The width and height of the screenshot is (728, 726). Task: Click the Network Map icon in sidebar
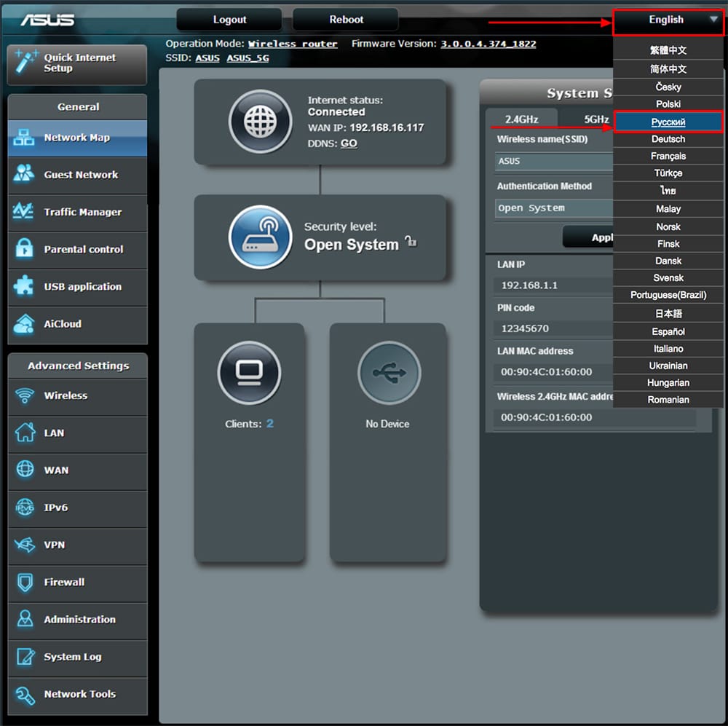coord(24,138)
